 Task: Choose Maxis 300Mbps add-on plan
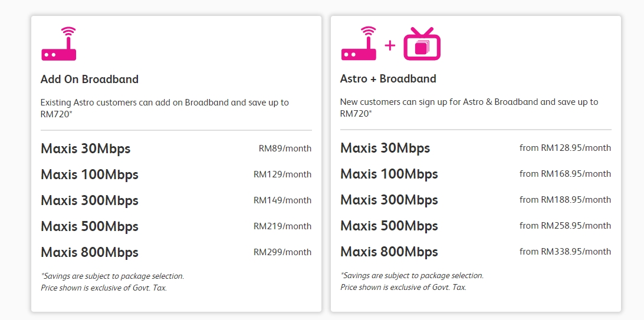pyautogui.click(x=90, y=200)
